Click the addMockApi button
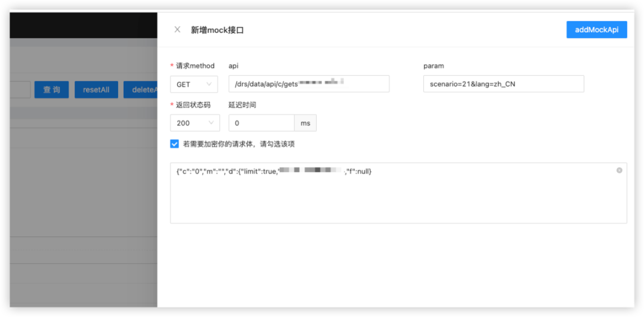 596,30
